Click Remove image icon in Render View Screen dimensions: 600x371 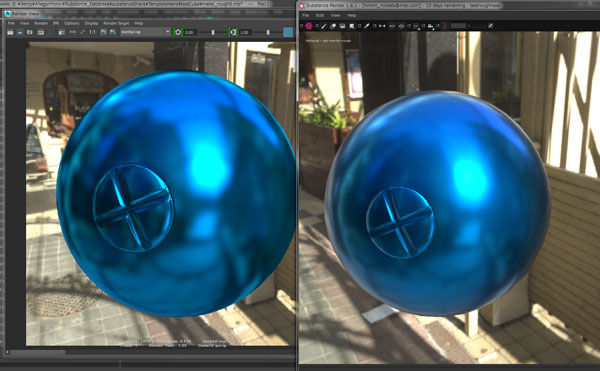tap(113, 33)
